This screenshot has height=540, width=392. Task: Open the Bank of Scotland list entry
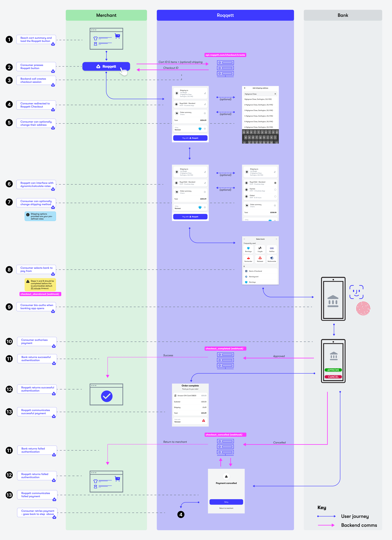click(255, 271)
